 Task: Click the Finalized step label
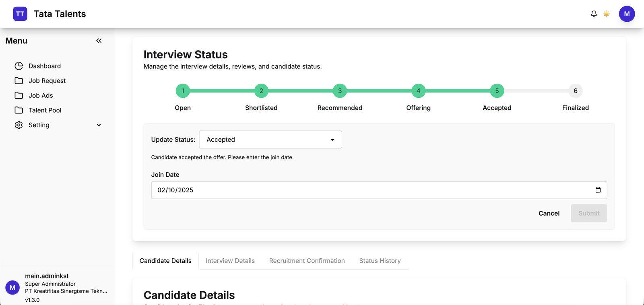click(576, 108)
